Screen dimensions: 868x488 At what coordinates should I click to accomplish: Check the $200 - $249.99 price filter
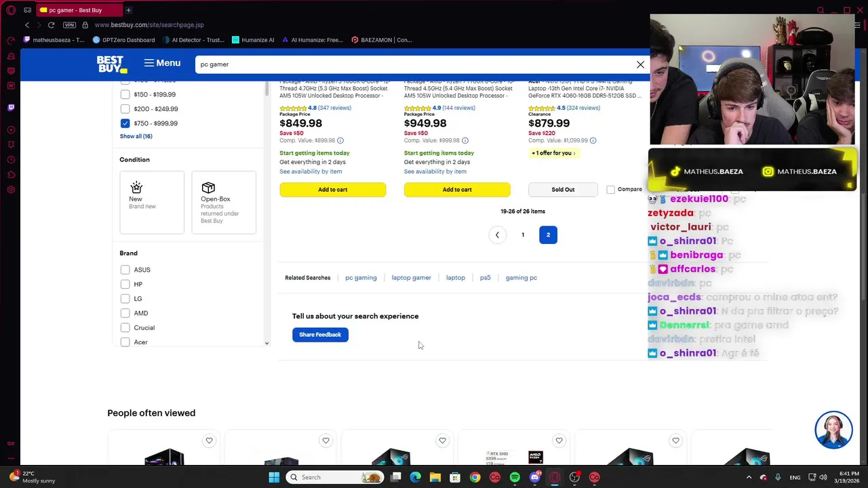point(125,108)
